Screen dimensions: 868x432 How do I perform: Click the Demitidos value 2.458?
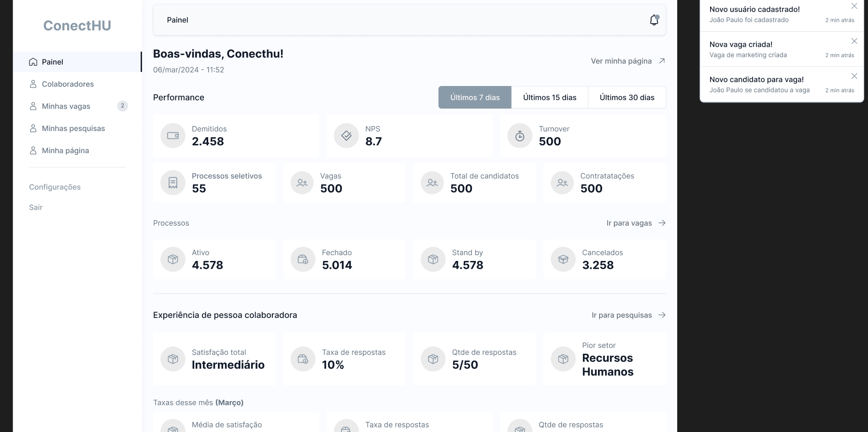(x=208, y=142)
